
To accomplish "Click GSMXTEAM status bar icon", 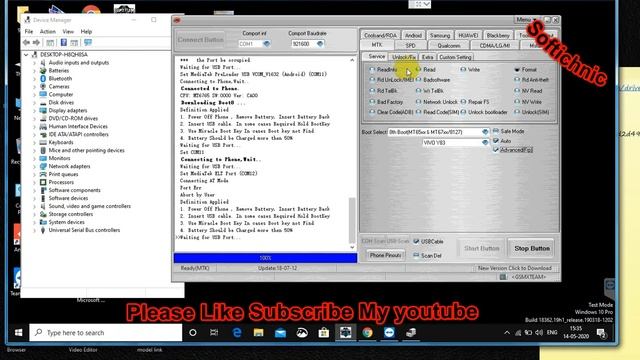I will coord(503,277).
